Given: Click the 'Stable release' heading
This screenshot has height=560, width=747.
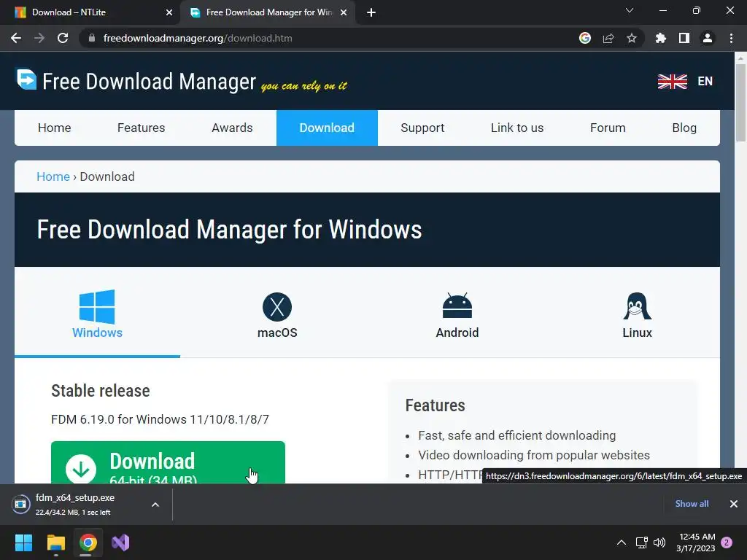Looking at the screenshot, I should (x=101, y=391).
